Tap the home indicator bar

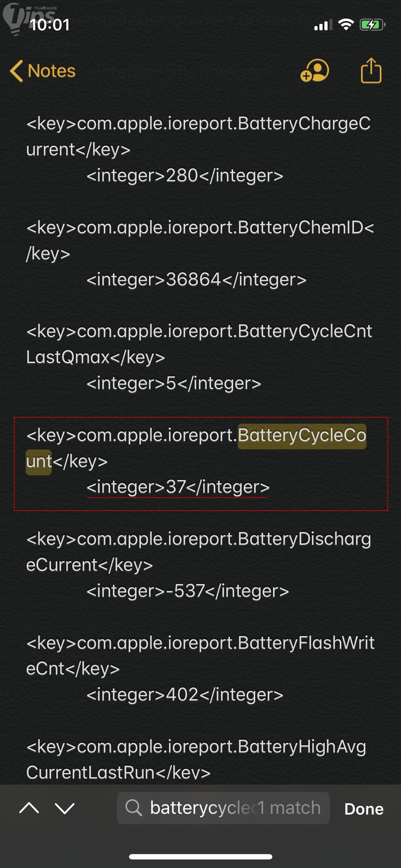pyautogui.click(x=201, y=857)
